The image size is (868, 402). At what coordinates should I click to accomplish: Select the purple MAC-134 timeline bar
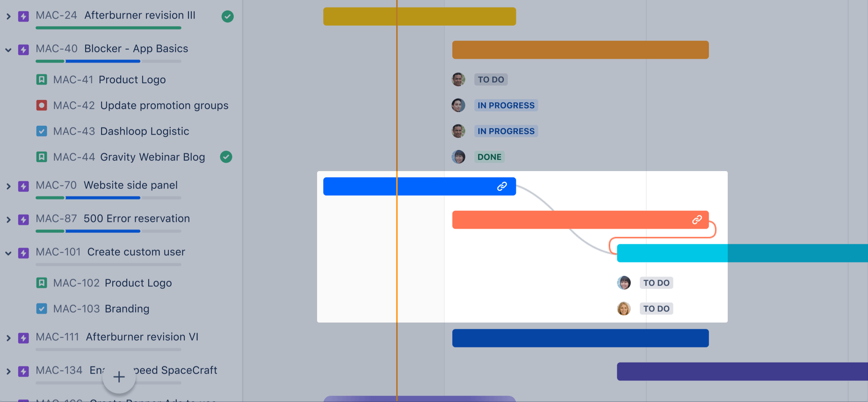coord(742,371)
